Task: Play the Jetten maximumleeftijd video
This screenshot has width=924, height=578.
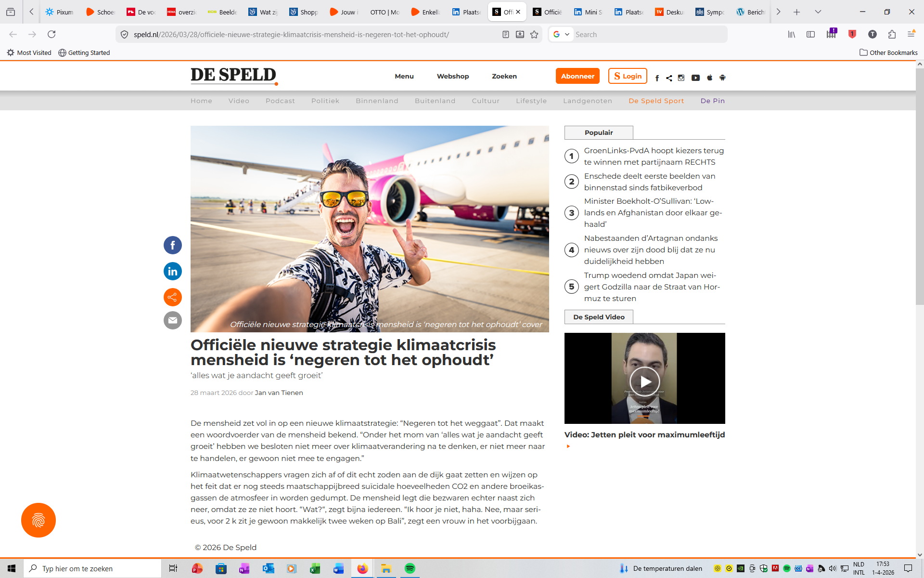Action: (644, 381)
